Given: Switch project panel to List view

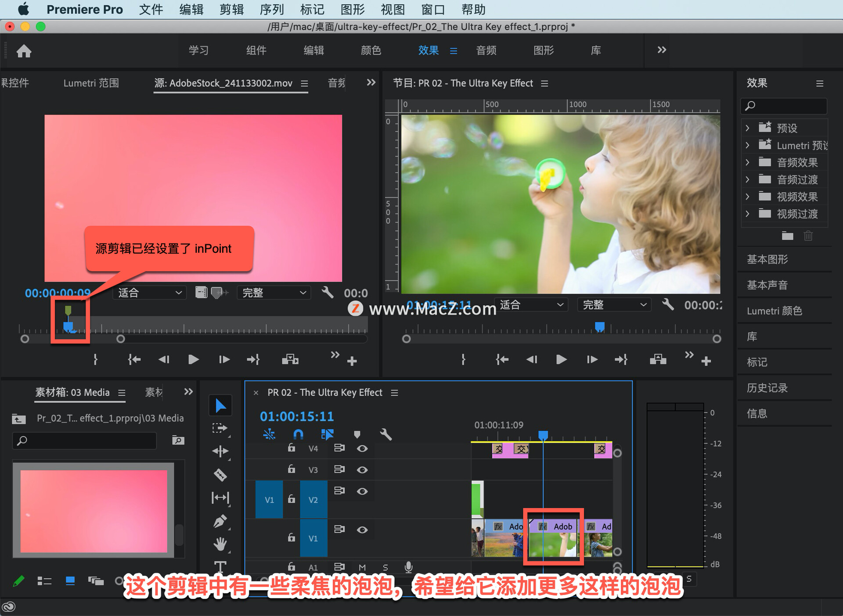Looking at the screenshot, I should [x=44, y=581].
